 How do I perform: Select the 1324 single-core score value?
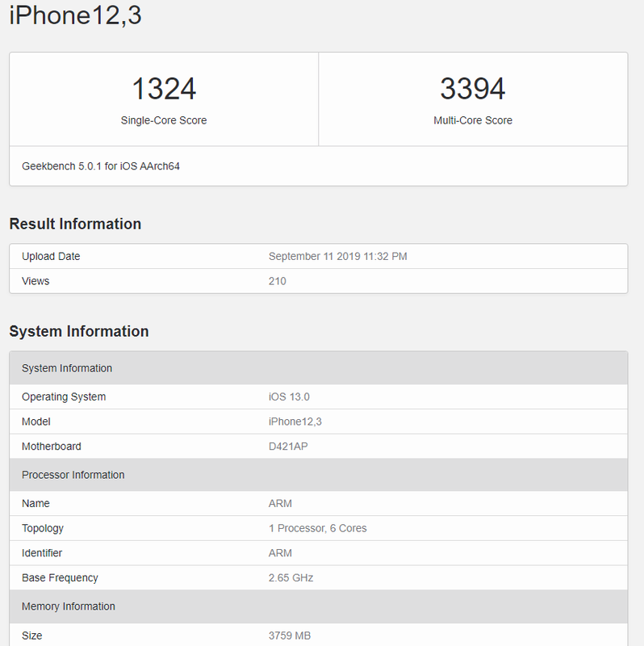point(164,89)
